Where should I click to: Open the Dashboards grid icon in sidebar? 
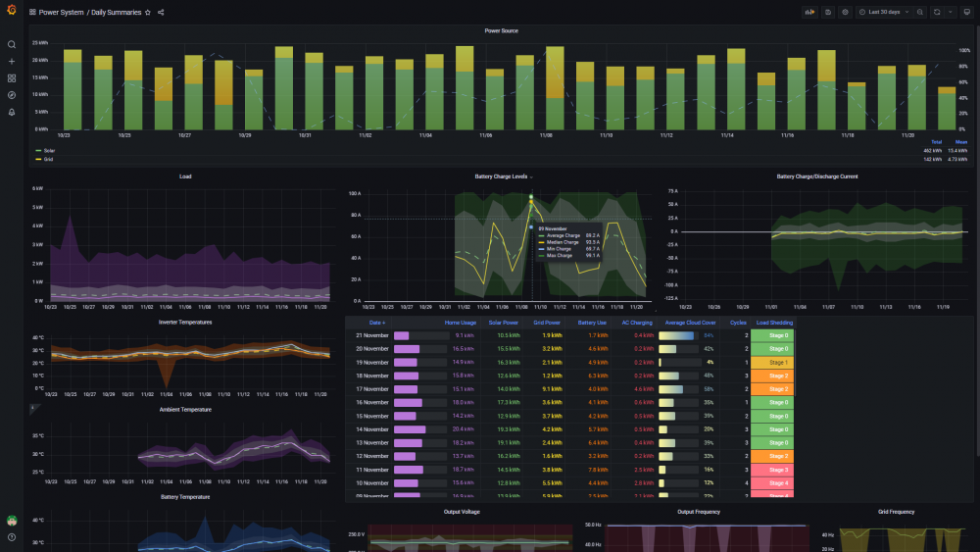[11, 78]
